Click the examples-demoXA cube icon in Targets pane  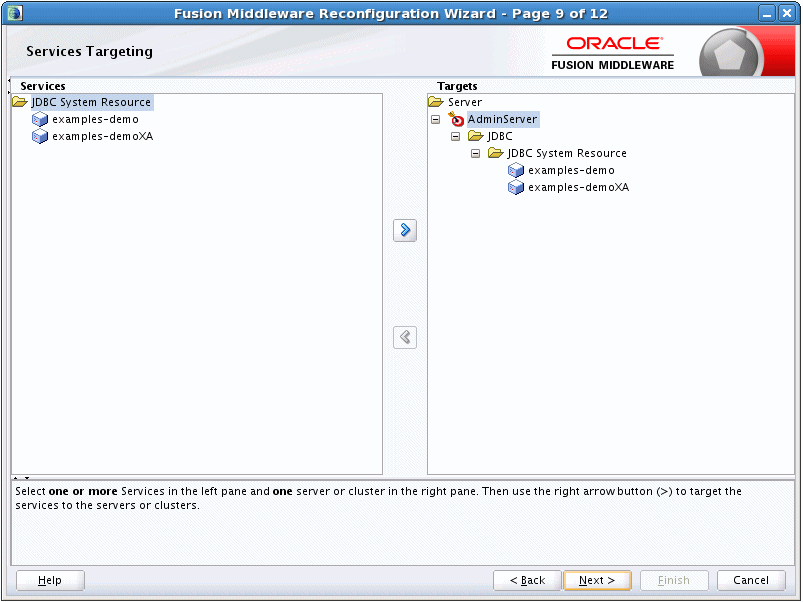pyautogui.click(x=516, y=187)
